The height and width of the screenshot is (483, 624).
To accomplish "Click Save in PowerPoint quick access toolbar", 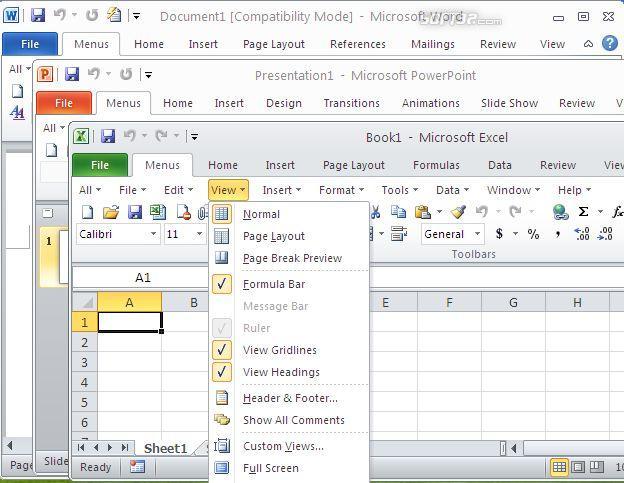I will point(72,74).
